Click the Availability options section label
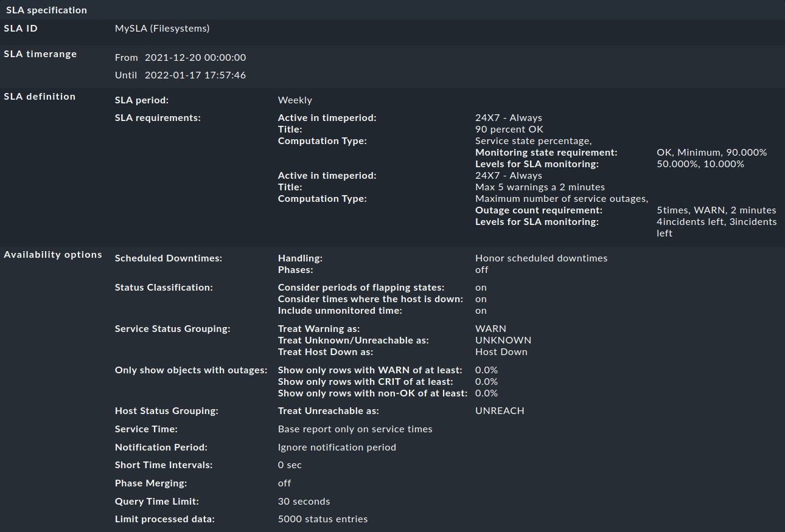This screenshot has height=532, width=785. click(x=53, y=254)
